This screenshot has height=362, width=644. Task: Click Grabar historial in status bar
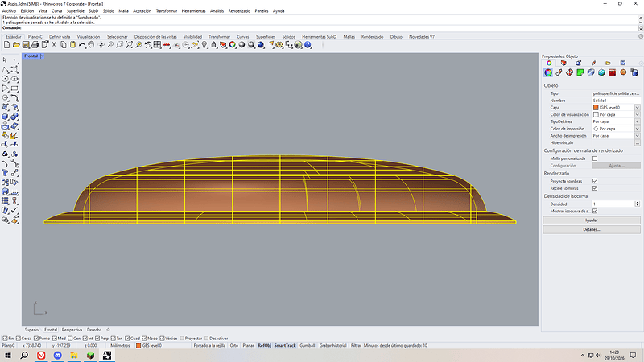(333, 346)
